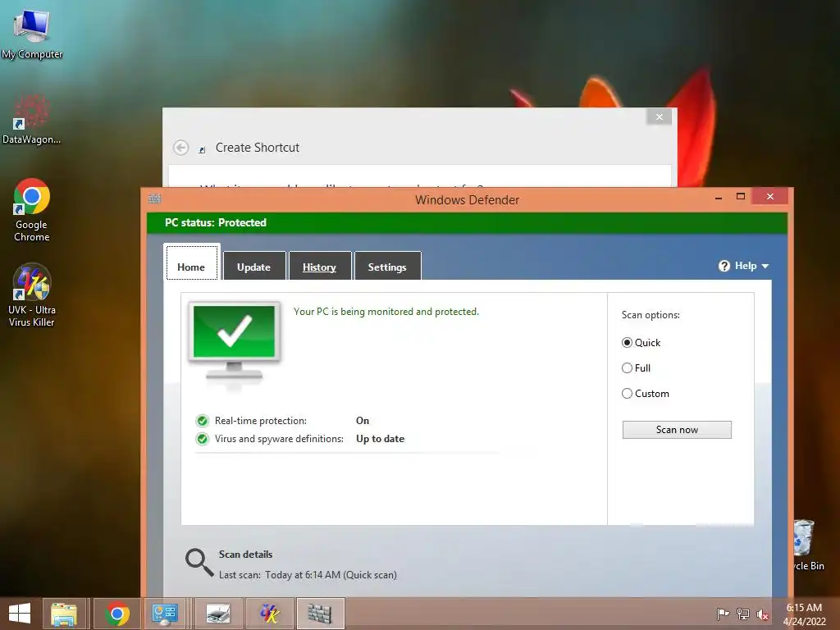Click 'Your PC is being monitored and protected' text

coord(386,312)
